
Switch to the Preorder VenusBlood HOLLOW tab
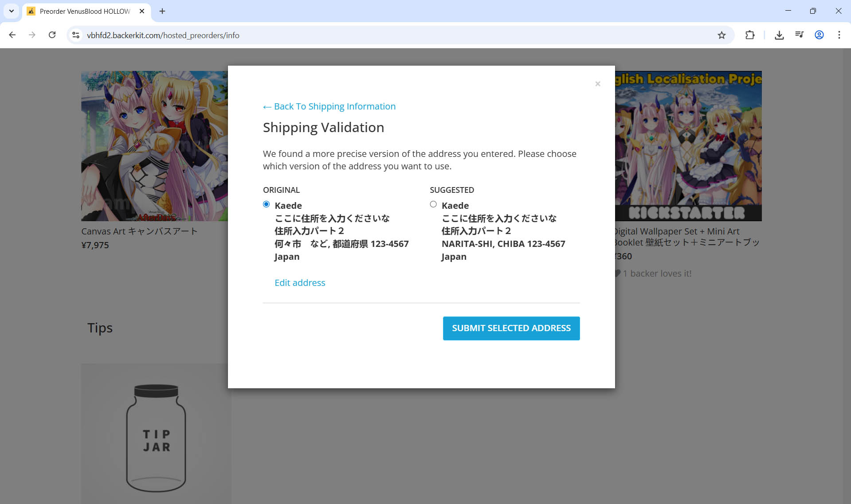pyautogui.click(x=84, y=11)
